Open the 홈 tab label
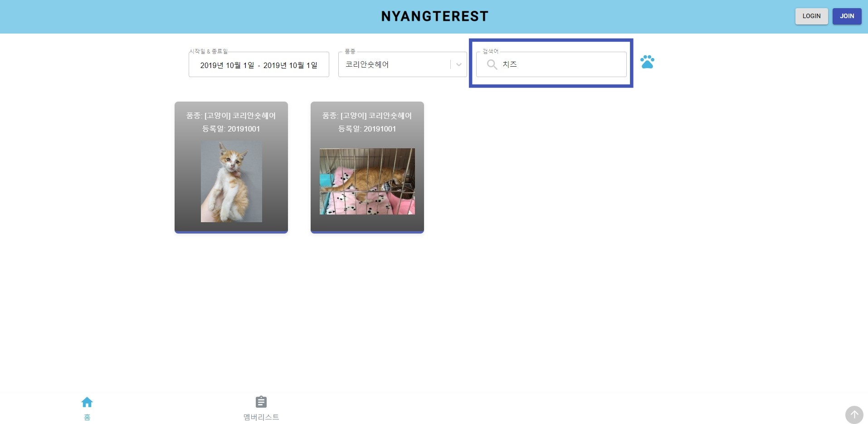This screenshot has height=424, width=868. click(87, 417)
